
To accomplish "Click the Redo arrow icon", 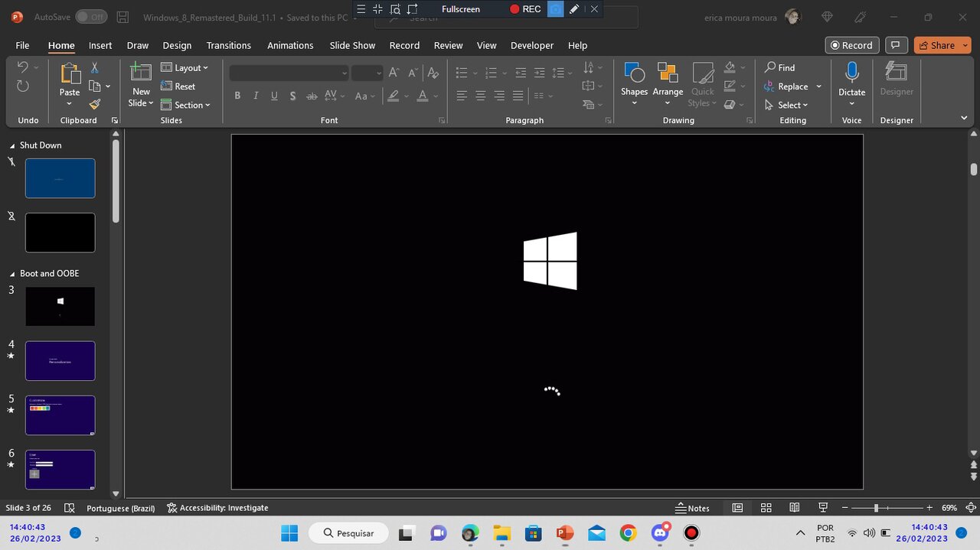I will pos(22,86).
